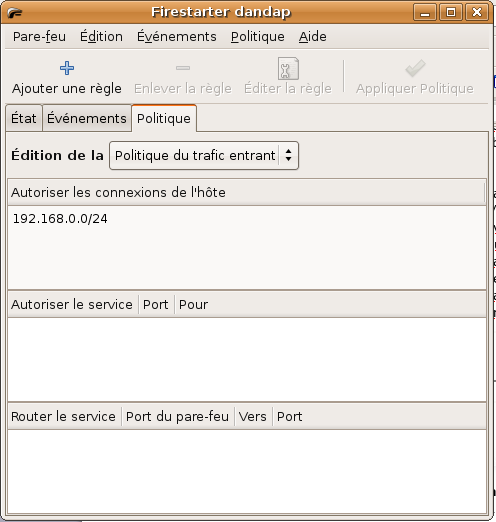The height and width of the screenshot is (522, 496).
Task: Open the Politique menu in menu bar
Action: click(258, 37)
